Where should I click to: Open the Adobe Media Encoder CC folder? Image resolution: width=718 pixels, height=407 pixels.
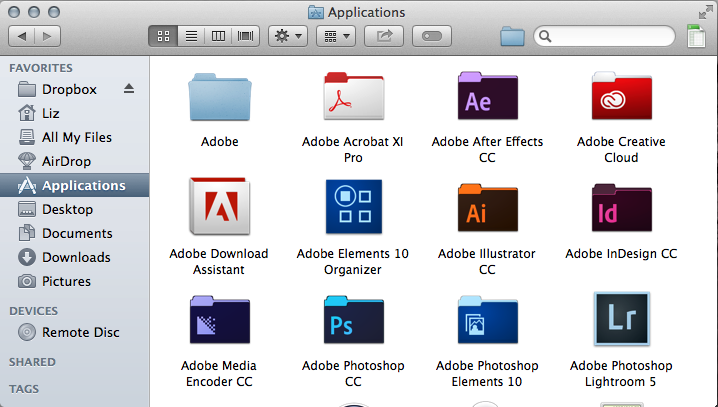(x=220, y=320)
